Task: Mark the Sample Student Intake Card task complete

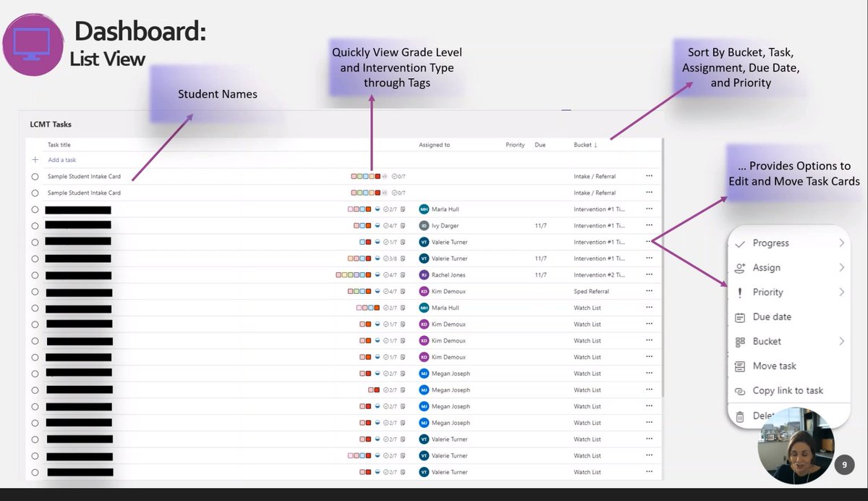Action: coord(34,176)
